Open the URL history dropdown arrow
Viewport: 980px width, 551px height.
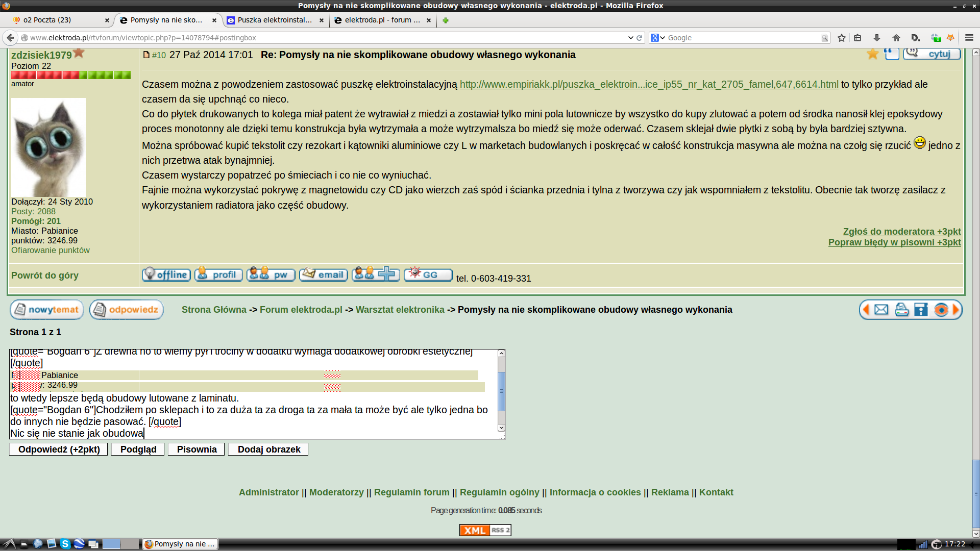pyautogui.click(x=630, y=38)
